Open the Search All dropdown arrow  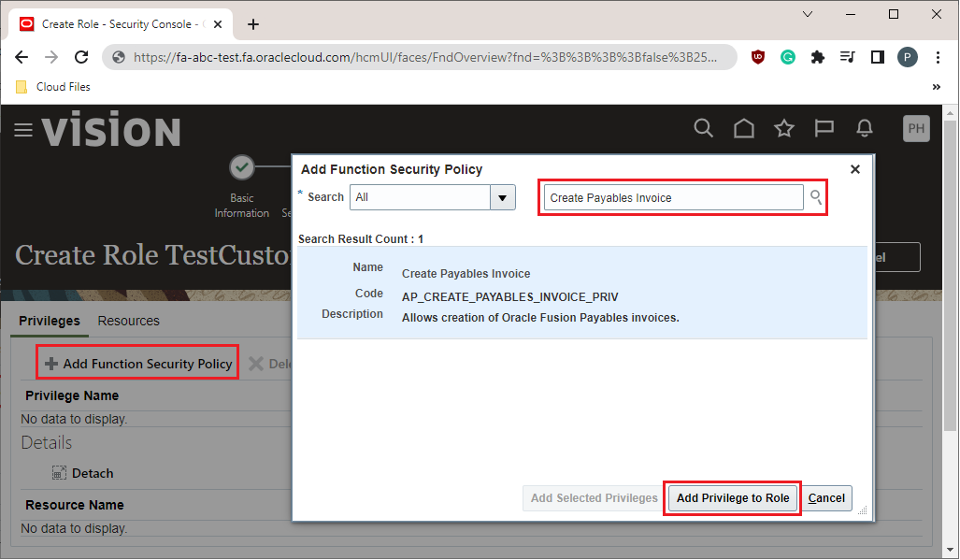click(x=503, y=197)
